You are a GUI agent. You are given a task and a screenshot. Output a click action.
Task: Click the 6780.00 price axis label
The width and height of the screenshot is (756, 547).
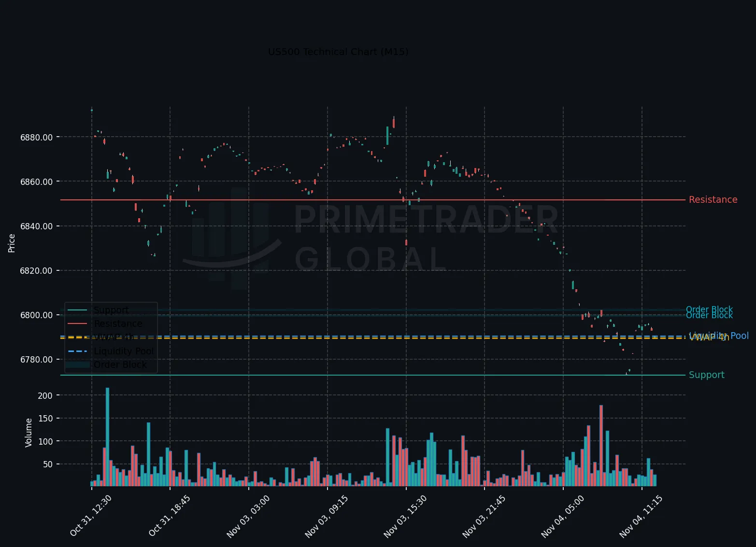(36, 359)
